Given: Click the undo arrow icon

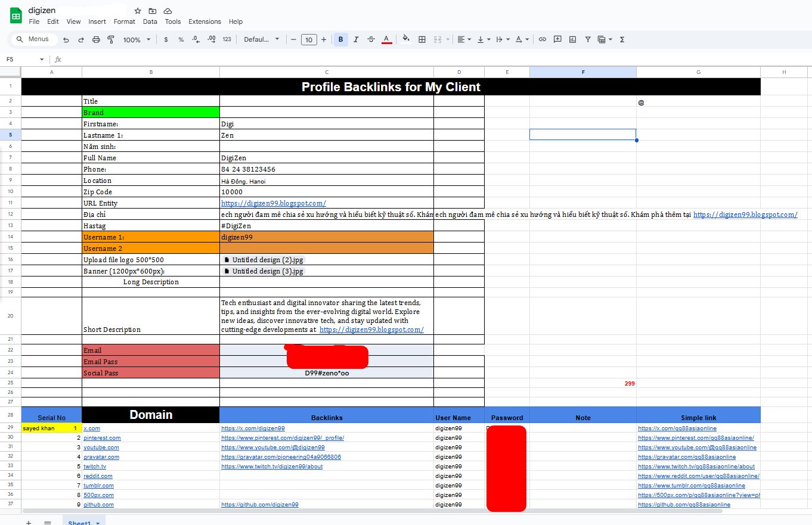Looking at the screenshot, I should [66, 40].
